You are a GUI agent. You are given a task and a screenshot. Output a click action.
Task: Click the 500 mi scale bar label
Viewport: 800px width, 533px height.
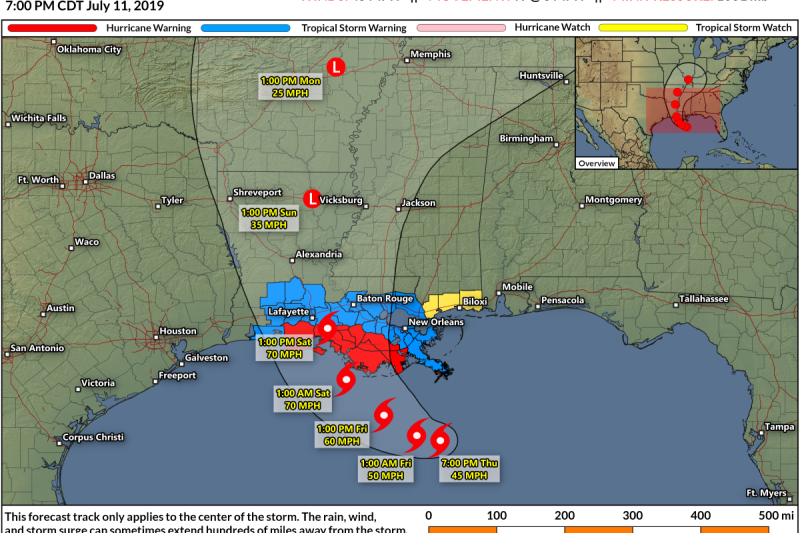coord(776,516)
